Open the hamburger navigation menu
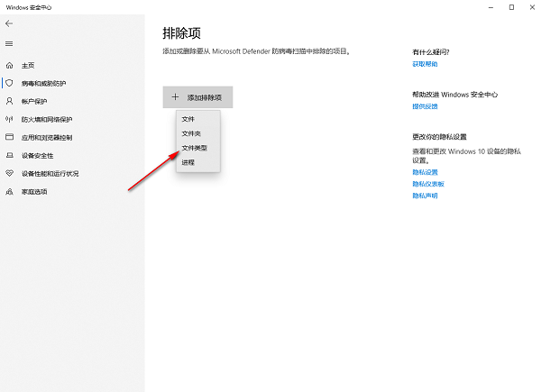 pos(9,44)
